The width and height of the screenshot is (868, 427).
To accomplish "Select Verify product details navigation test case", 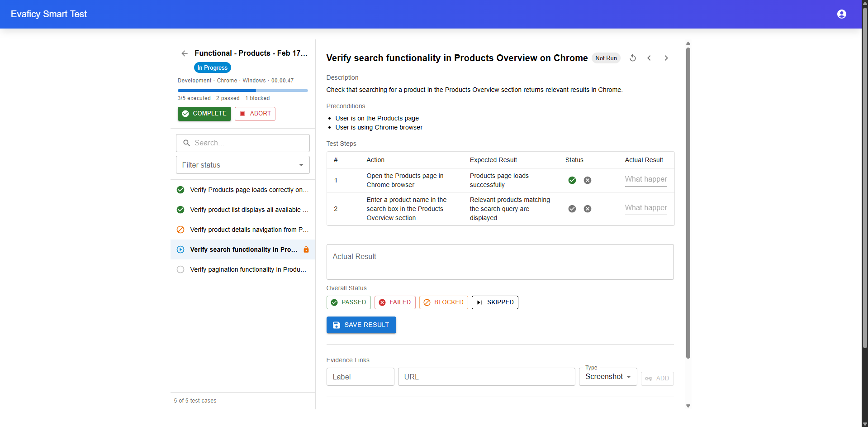I will [x=243, y=230].
